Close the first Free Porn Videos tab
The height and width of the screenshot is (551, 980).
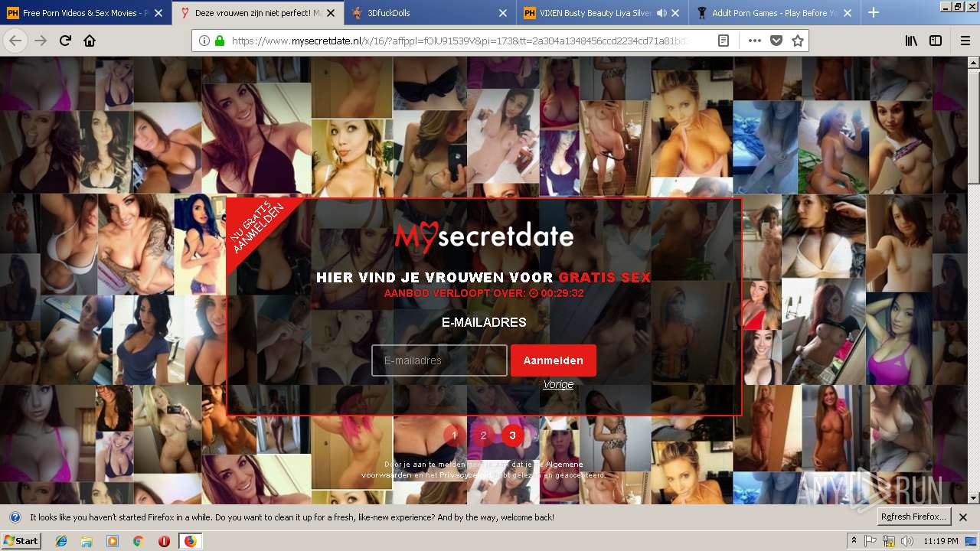pos(158,13)
